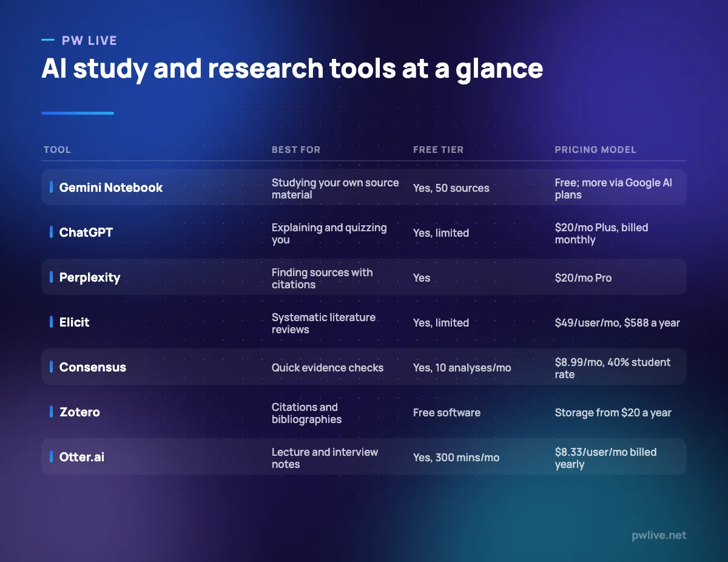Viewport: 728px width, 562px height.
Task: Click 'Lecture and interview notes' cell
Action: (325, 458)
